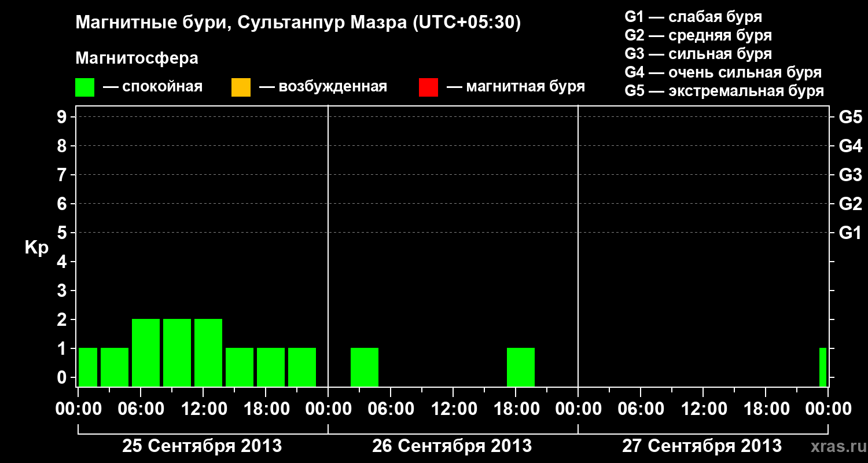The height and width of the screenshot is (463, 868).
Task: Click the Kp 1 bar at 18:00 on 26 September
Action: (521, 367)
